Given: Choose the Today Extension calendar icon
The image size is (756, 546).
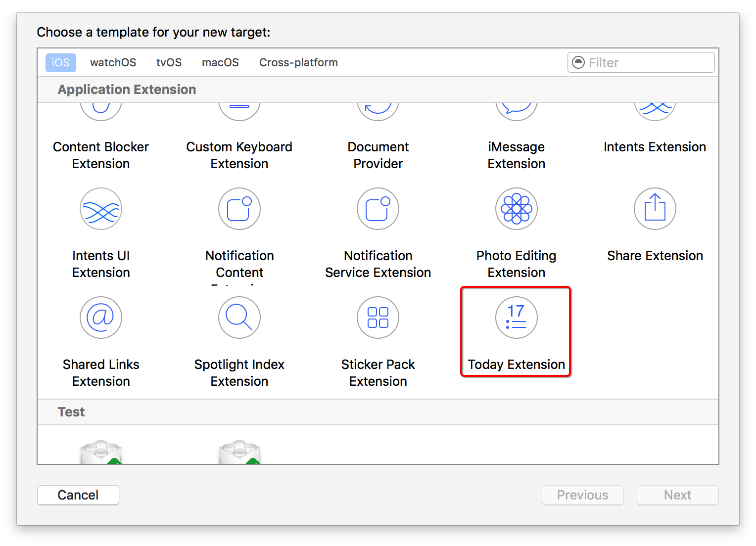Looking at the screenshot, I should (517, 318).
